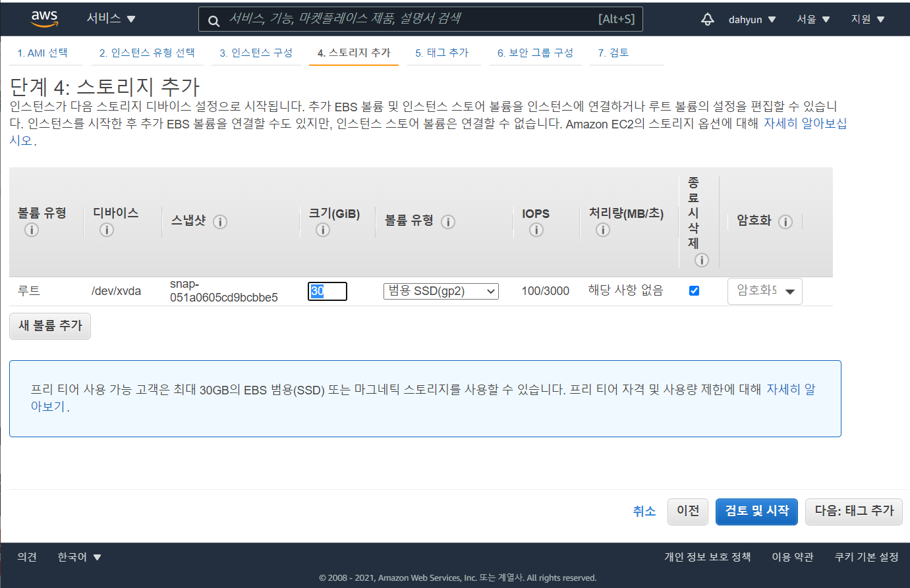Open the 범용 SSD(gp2) volume type dropdown
The image size is (910, 588).
[x=441, y=291]
